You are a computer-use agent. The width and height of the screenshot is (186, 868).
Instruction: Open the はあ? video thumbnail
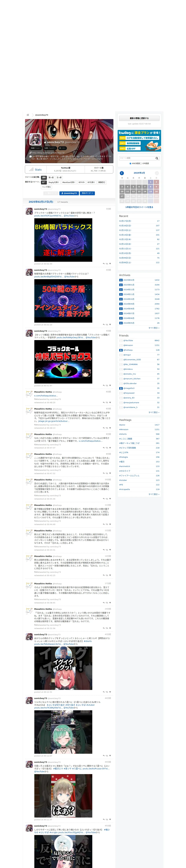point(63,796)
